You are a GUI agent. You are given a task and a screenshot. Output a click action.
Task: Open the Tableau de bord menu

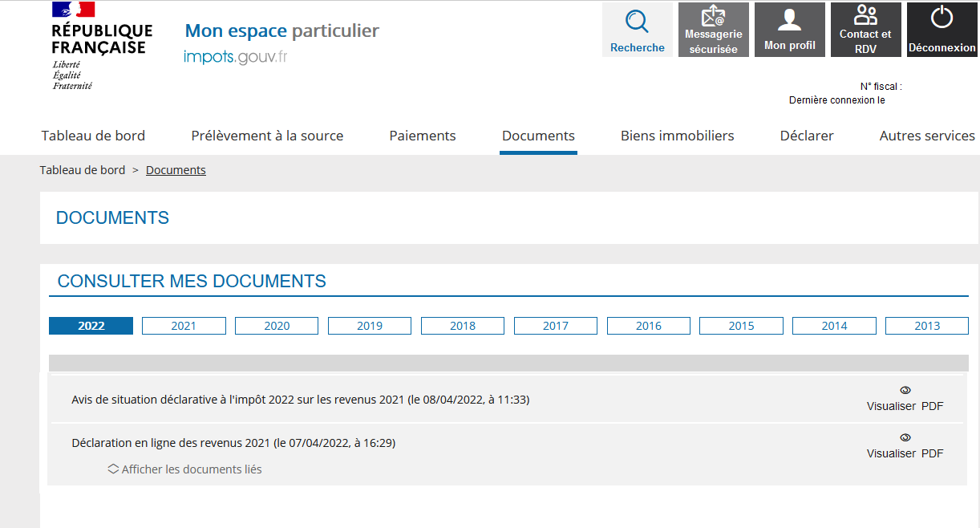click(93, 136)
